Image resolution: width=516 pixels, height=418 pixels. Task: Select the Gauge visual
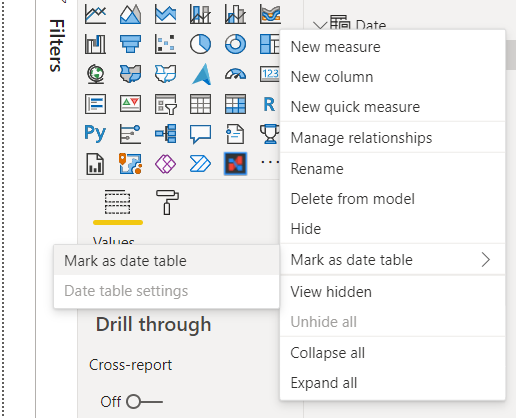click(x=235, y=74)
